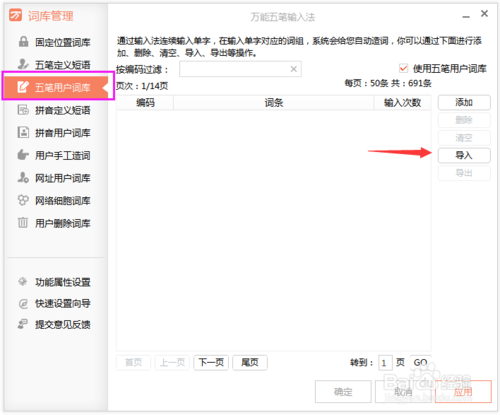This screenshot has width=500, height=415.
Task: Click the @ icon beside 快速设置向导
Action: point(23,303)
